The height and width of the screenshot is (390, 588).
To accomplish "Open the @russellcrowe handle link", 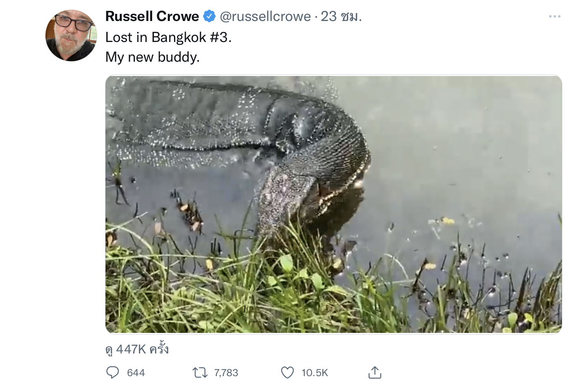I will (x=265, y=16).
